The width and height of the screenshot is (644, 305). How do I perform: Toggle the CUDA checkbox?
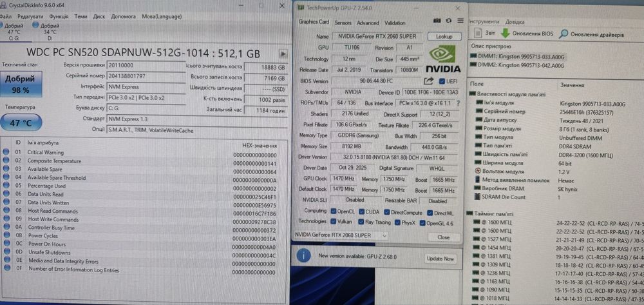(x=362, y=212)
